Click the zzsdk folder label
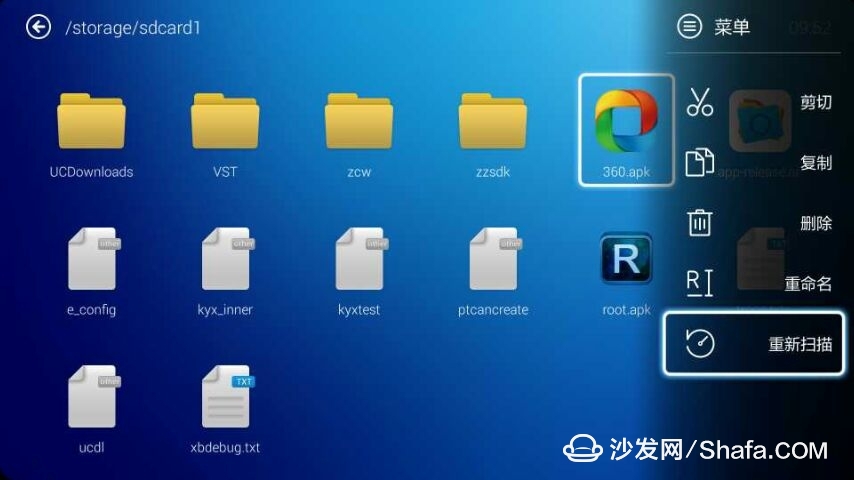 coord(493,172)
